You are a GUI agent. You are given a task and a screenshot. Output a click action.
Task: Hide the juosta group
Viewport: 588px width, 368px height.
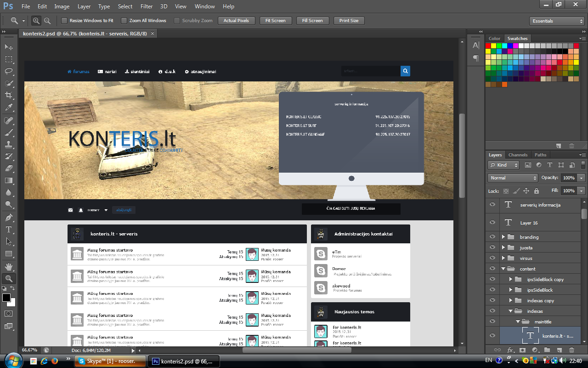492,247
